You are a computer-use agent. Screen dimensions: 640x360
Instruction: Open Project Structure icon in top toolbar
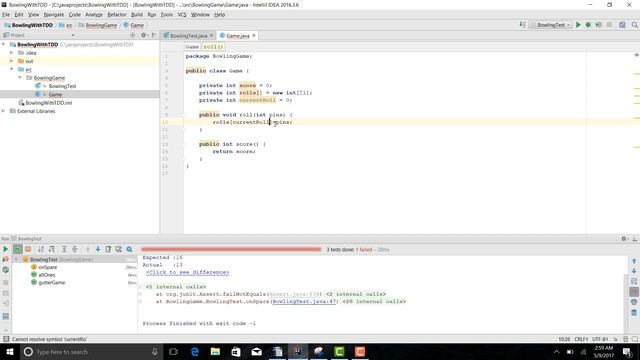(x=622, y=25)
